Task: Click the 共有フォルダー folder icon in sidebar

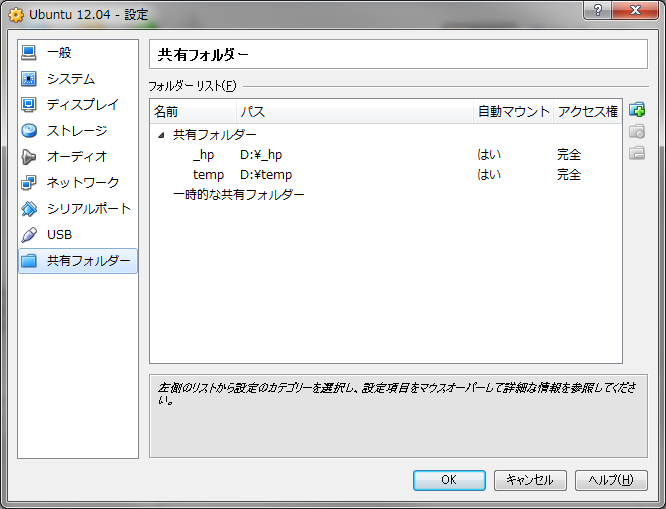Action: 29,260
